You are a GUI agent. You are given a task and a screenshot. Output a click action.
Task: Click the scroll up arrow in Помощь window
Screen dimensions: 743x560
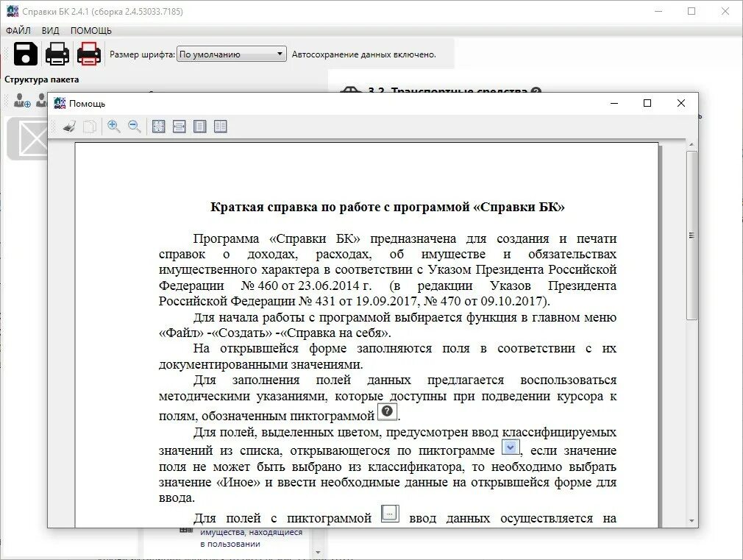tap(692, 144)
